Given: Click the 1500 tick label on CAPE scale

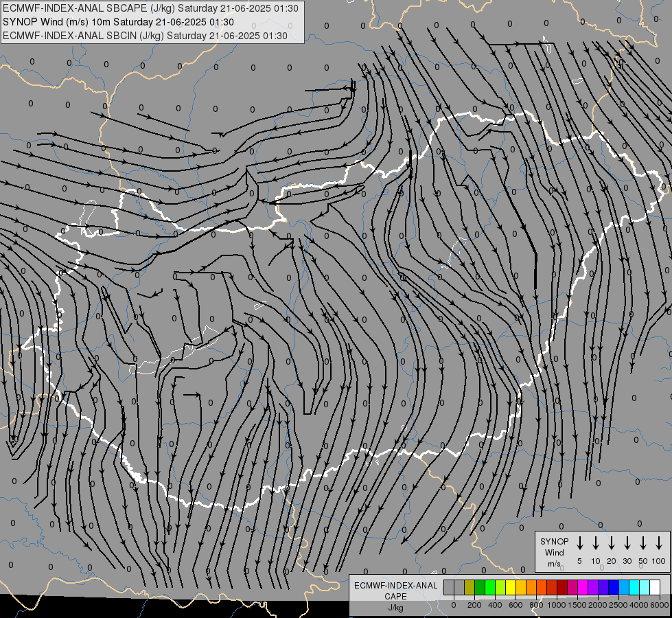Looking at the screenshot, I should (577, 605).
